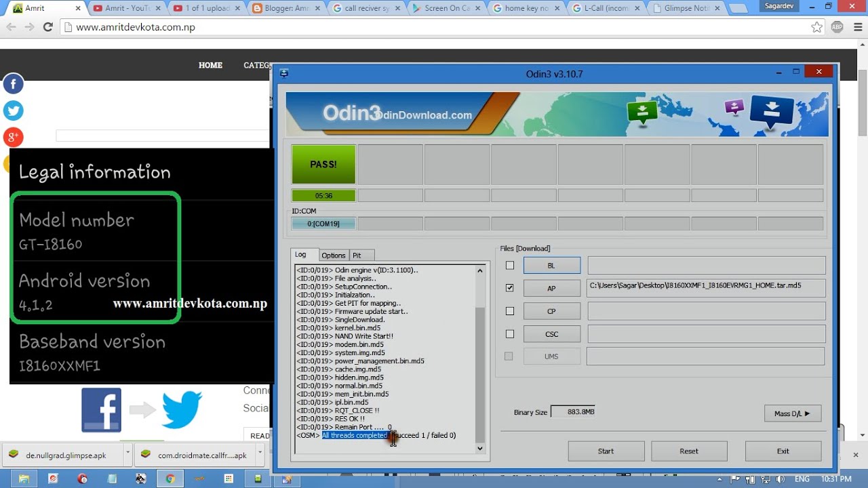Close the Amrit - YouTube tab
Viewport: 868px width, 488px height.
click(159, 8)
